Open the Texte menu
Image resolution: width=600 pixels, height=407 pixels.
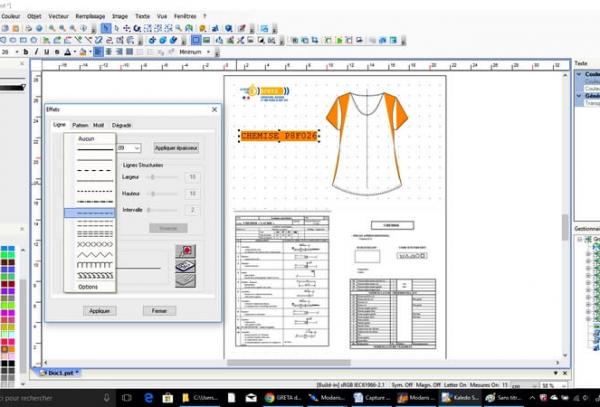point(142,16)
